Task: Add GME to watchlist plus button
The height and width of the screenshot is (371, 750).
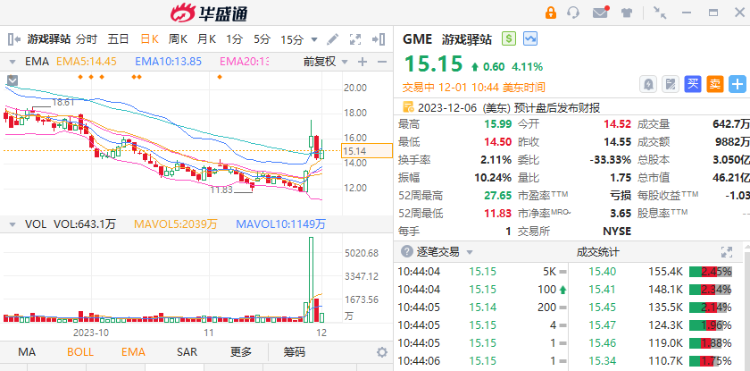Action: point(737,85)
